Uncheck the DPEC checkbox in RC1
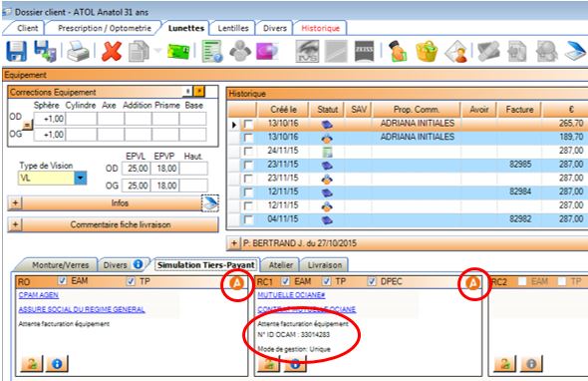This screenshot has height=381, width=588. 372,281
